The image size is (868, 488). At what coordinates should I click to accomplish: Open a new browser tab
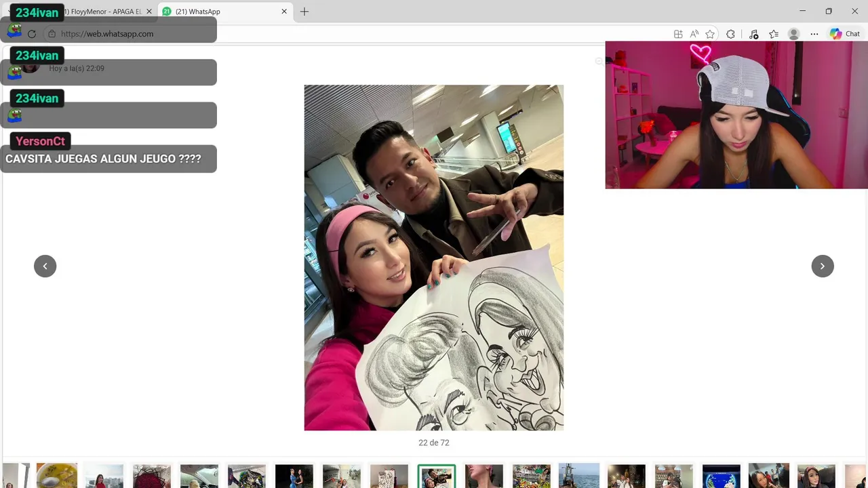(x=304, y=12)
